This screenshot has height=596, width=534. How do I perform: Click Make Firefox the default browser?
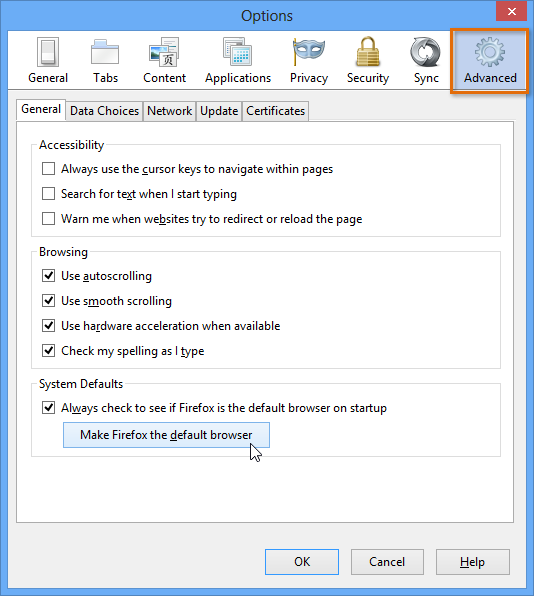point(166,435)
